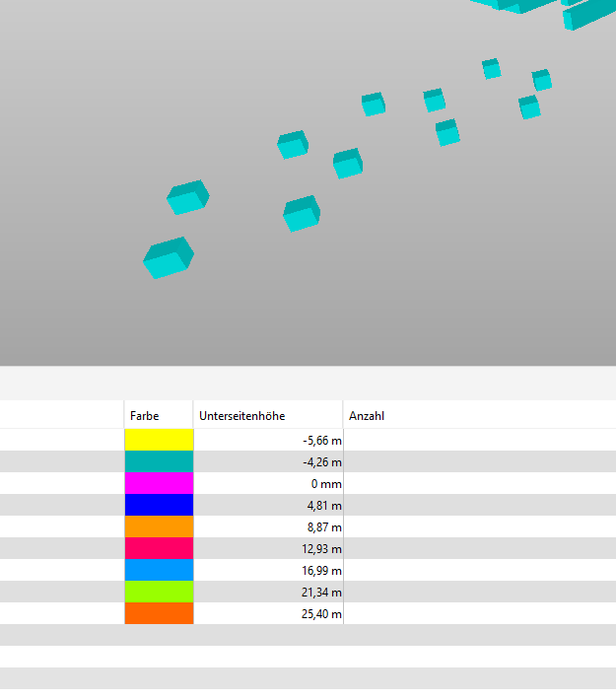Select the 16,99 m height value
This screenshot has width=616, height=700.
pyautogui.click(x=321, y=571)
